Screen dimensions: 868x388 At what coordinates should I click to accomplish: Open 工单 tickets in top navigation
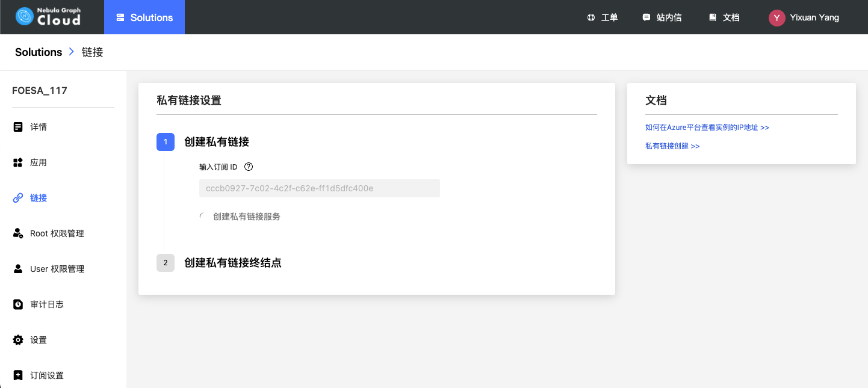(603, 17)
